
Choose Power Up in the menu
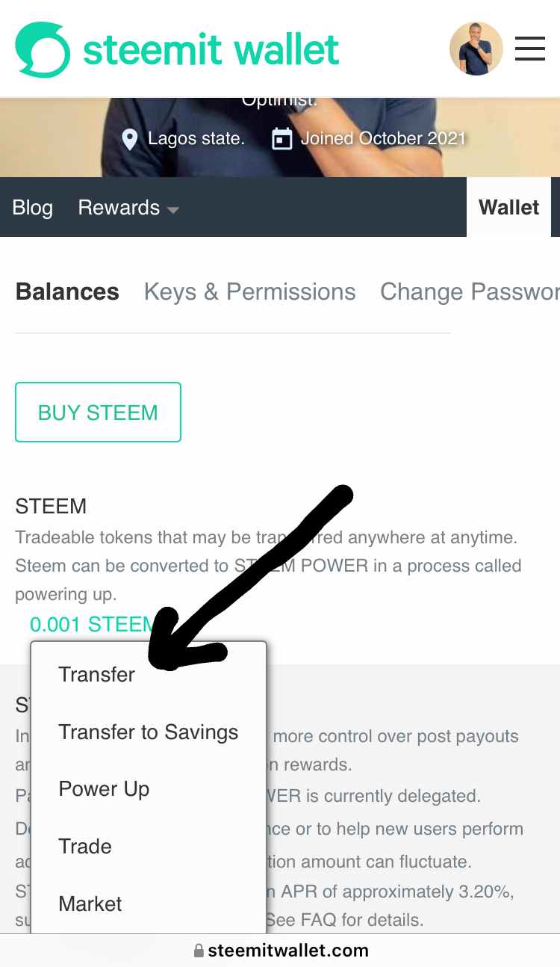(104, 789)
